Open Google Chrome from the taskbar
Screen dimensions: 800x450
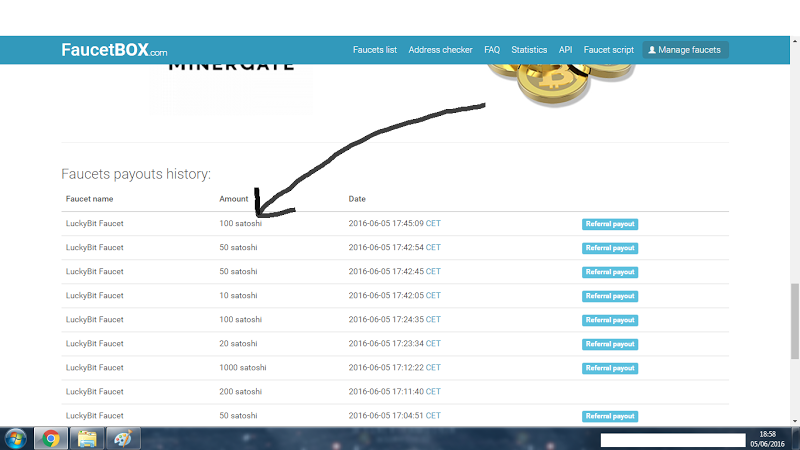click(49, 438)
